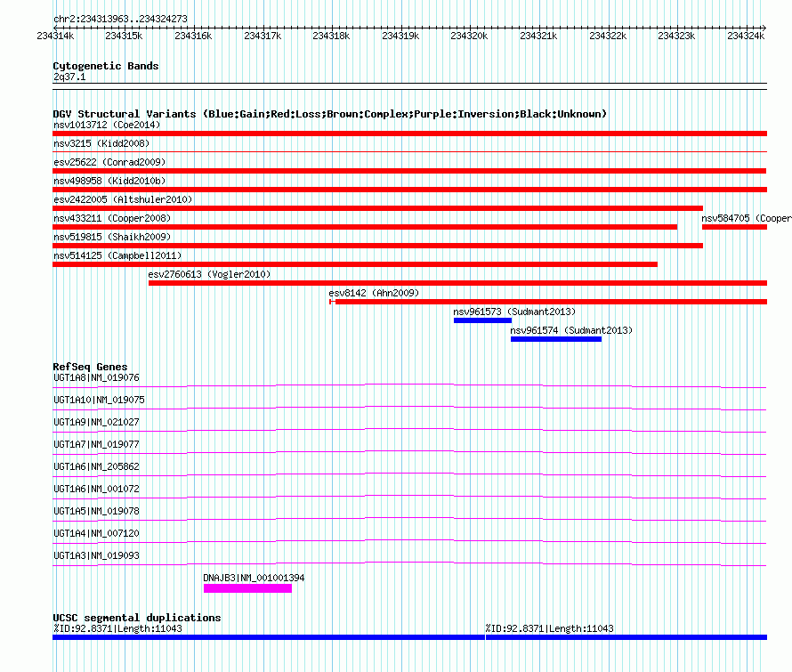Select the Cytogenetic Bands track title
This screenshot has width=792, height=672.
(106, 66)
